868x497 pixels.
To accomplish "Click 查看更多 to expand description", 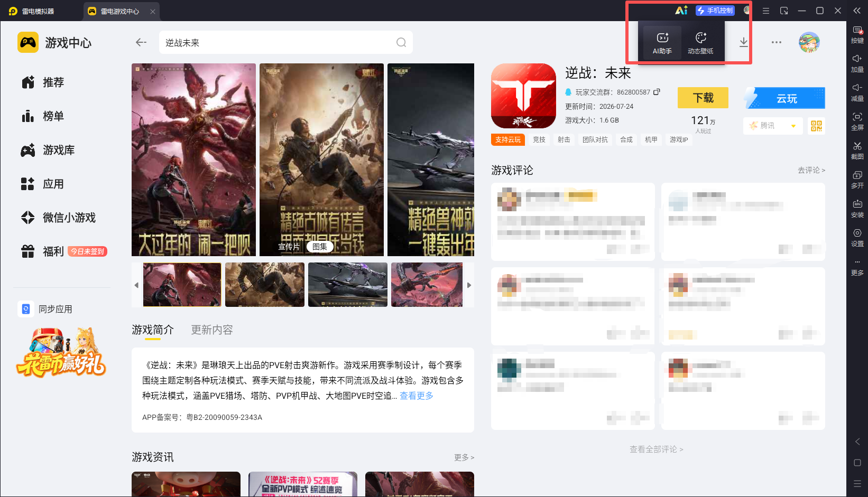I will [x=417, y=396].
